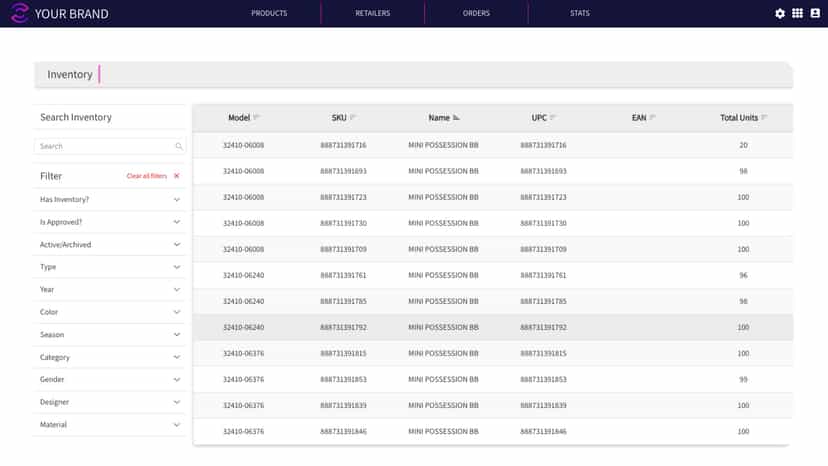The width and height of the screenshot is (828, 466).
Task: Click Total Units value 99
Action: point(743,379)
